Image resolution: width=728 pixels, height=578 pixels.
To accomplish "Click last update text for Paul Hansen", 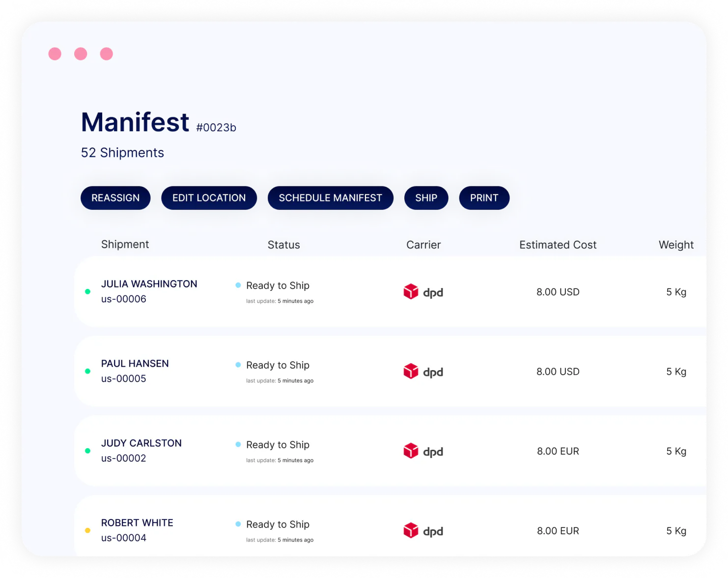I will 280,381.
